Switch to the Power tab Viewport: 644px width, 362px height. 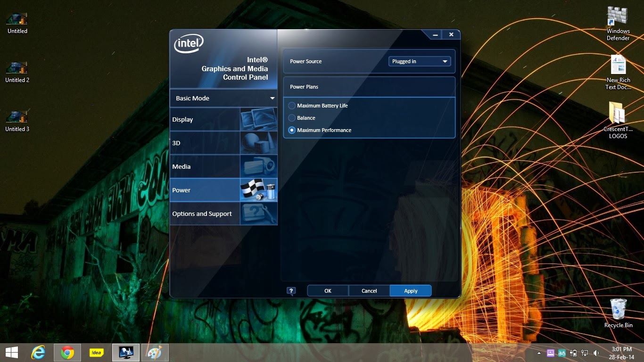pos(223,190)
